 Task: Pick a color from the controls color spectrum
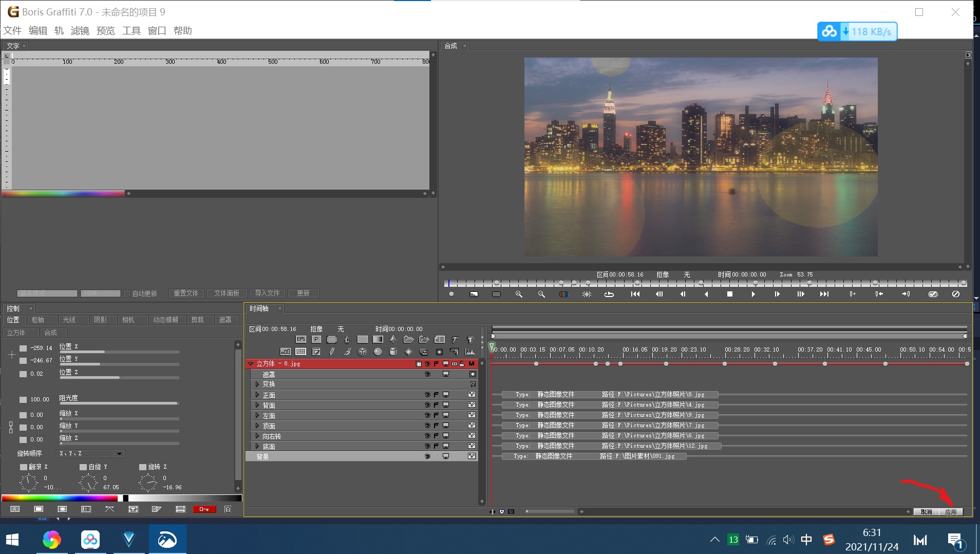60,498
